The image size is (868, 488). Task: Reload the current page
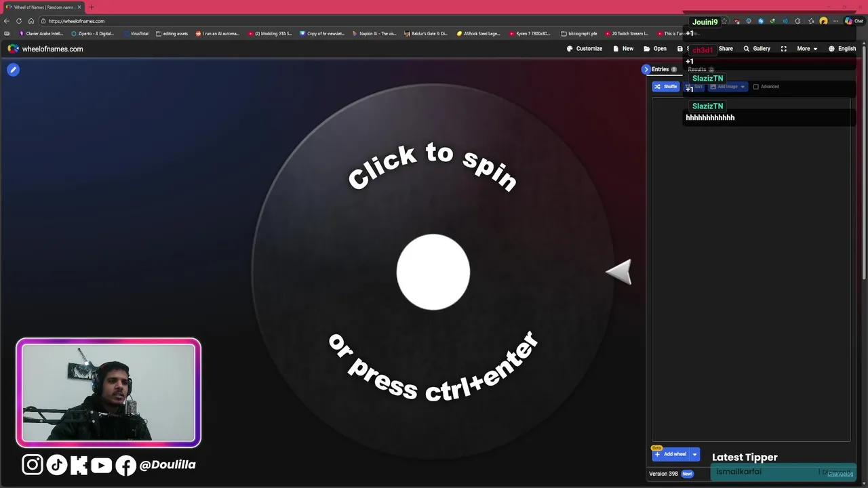[x=19, y=21]
